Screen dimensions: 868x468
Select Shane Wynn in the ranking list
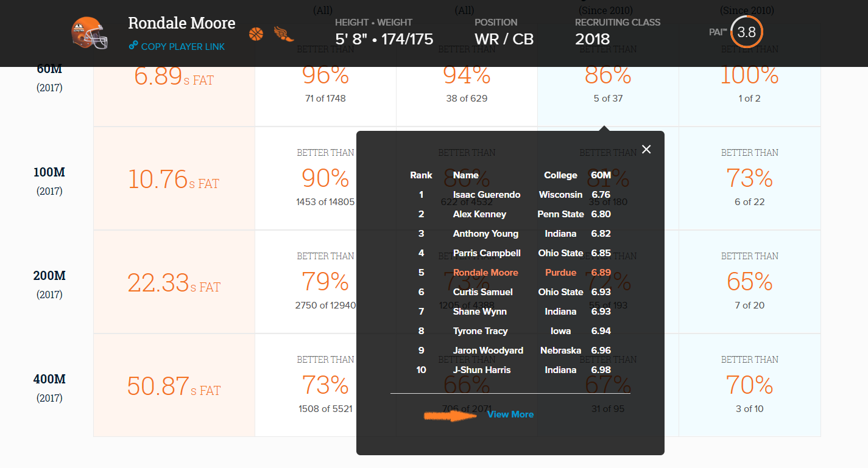pos(479,312)
